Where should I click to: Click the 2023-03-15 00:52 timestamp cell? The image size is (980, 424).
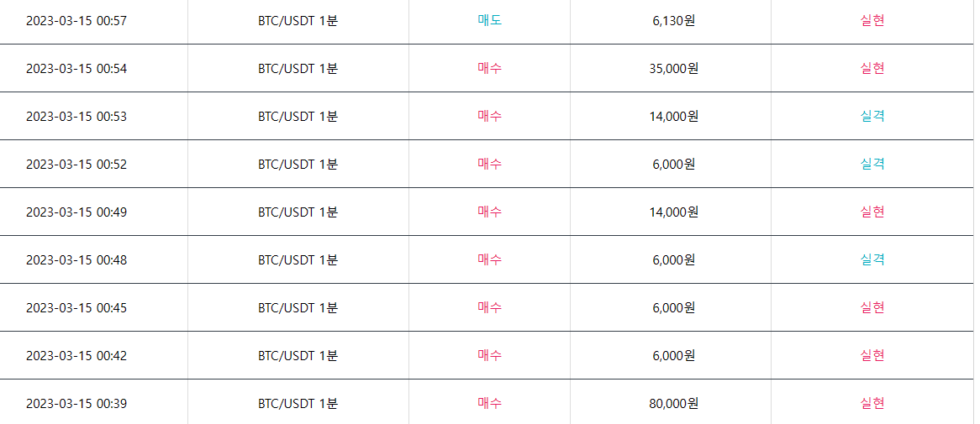(76, 165)
